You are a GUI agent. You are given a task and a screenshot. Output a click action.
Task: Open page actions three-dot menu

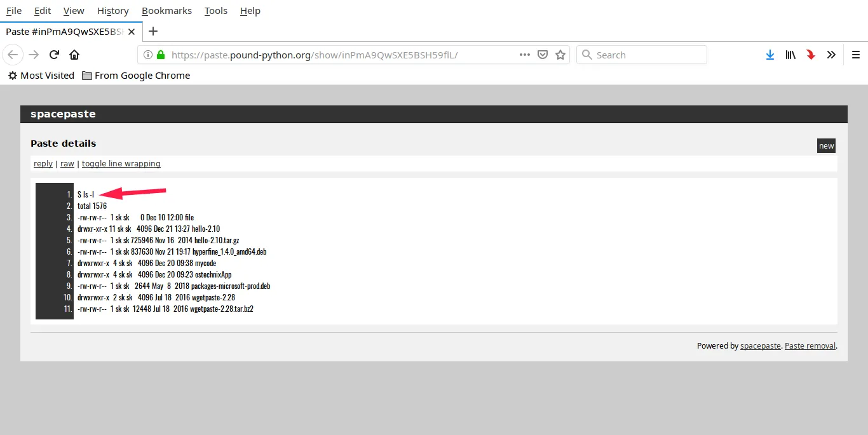pos(525,55)
